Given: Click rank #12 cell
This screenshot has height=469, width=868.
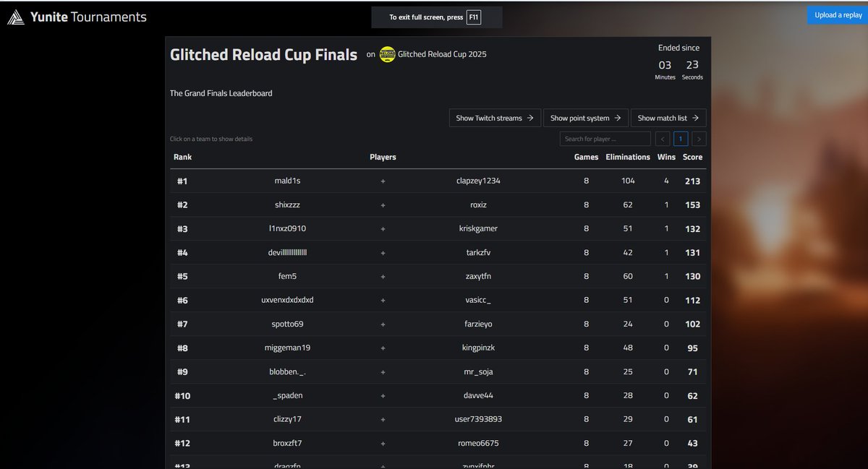Looking at the screenshot, I should [x=182, y=443].
